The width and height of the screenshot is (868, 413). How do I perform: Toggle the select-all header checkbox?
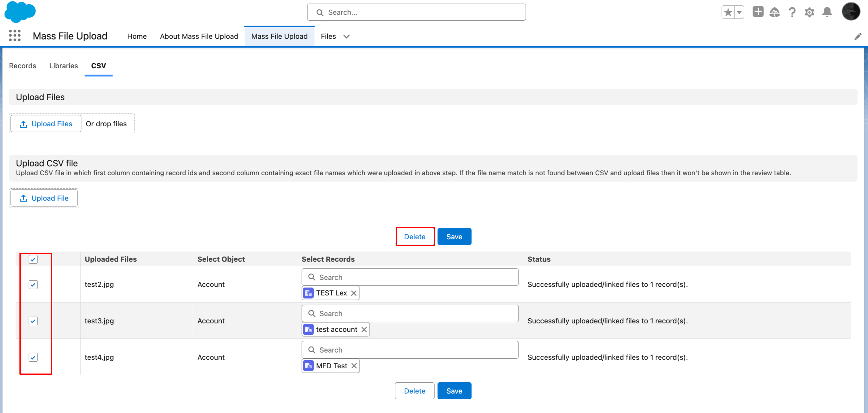tap(33, 259)
